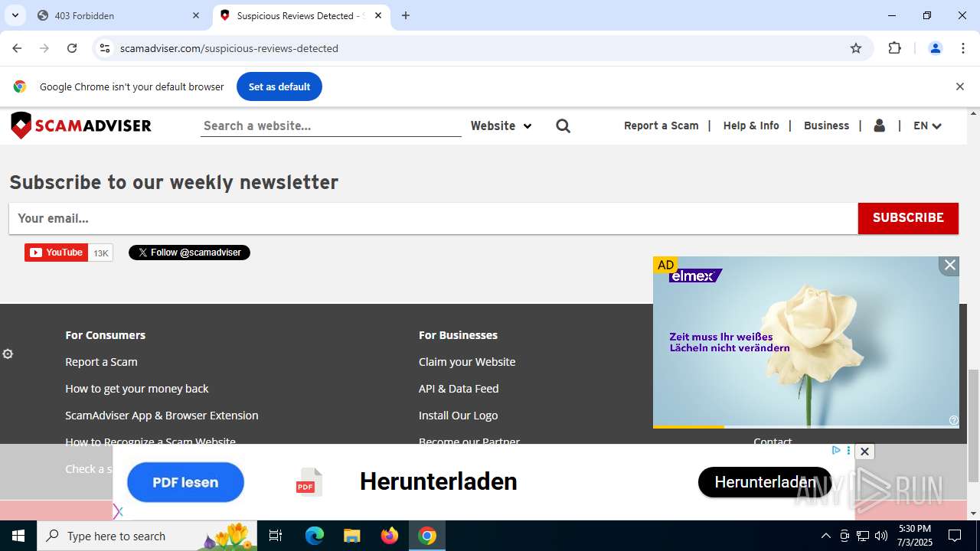Click in Your email newsletter field
The image size is (980, 551).
[433, 218]
